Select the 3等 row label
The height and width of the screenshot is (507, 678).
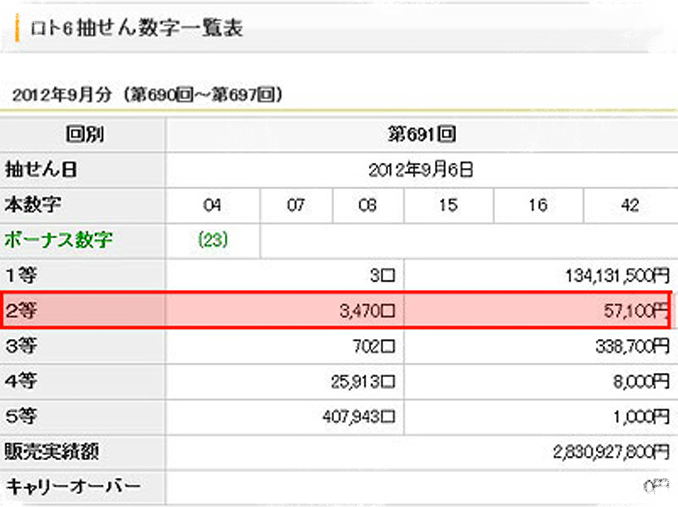[21, 346]
